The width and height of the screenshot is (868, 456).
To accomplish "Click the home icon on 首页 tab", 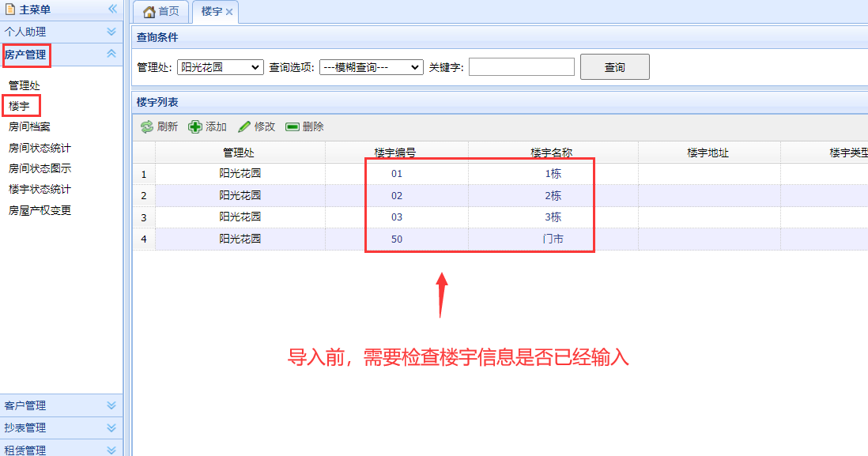I will (x=149, y=12).
